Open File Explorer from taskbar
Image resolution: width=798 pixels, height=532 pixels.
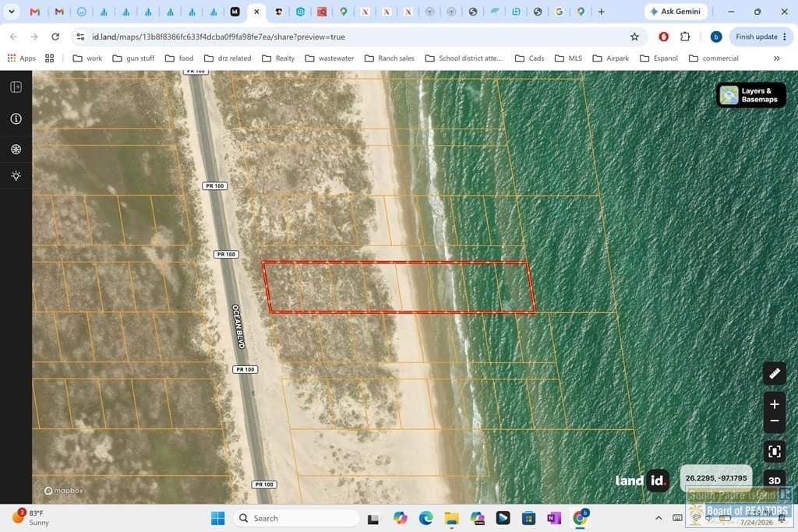(x=451, y=518)
